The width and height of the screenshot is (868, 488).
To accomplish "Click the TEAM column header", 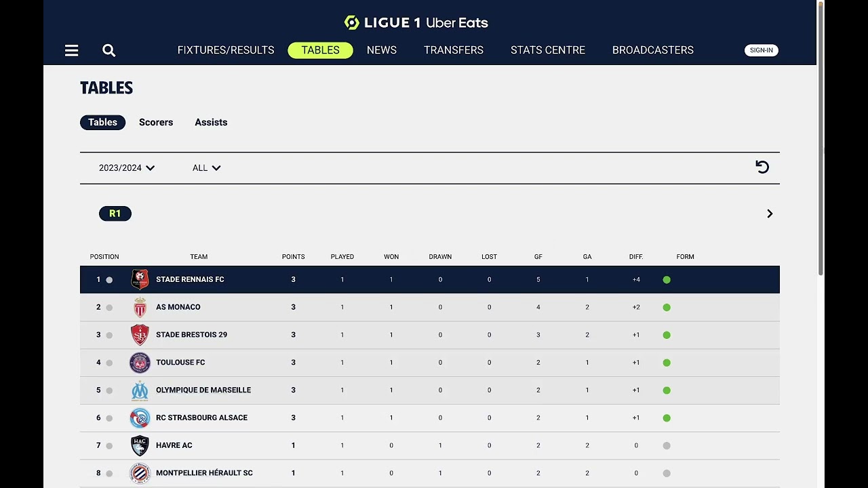I will point(199,257).
